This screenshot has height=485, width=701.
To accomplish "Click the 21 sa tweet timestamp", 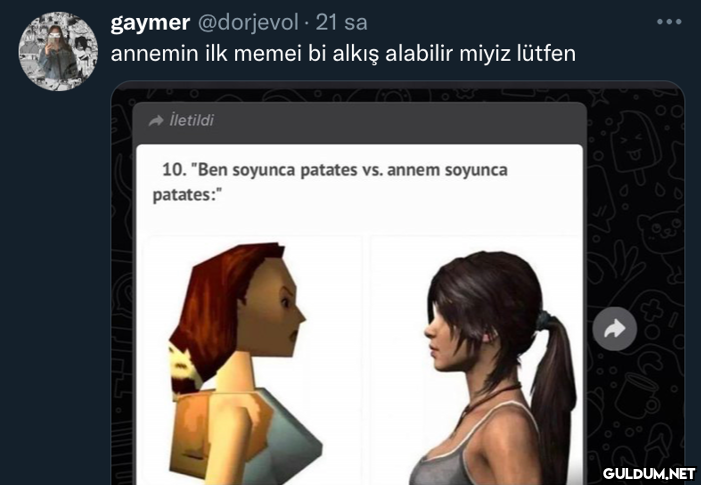I will pyautogui.click(x=342, y=22).
